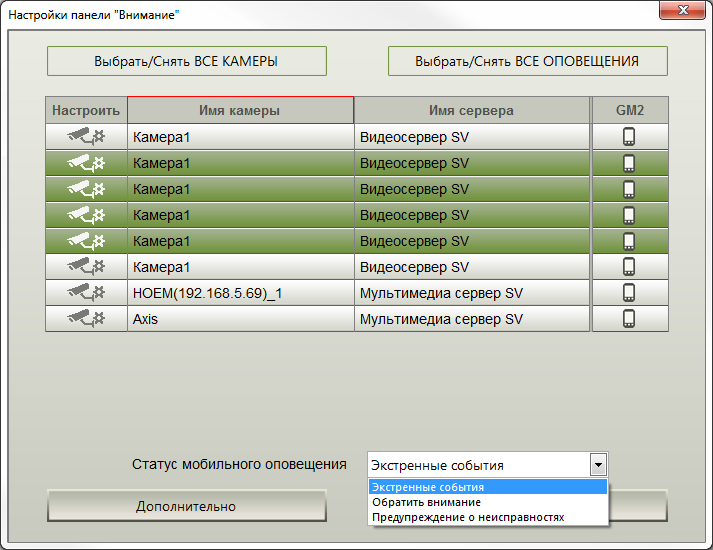Click the configure icon in the fourth Камера1 row
This screenshot has height=550, width=713.
pyautogui.click(x=86, y=215)
